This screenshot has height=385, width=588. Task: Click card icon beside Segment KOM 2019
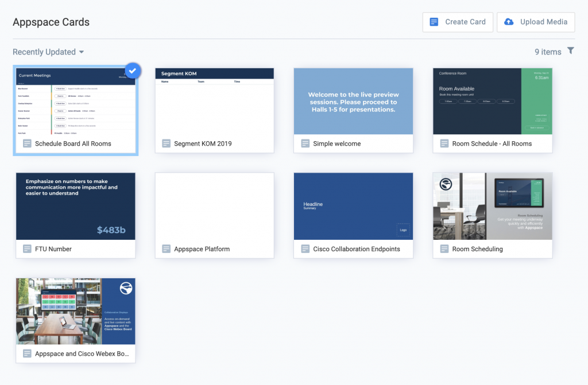166,143
